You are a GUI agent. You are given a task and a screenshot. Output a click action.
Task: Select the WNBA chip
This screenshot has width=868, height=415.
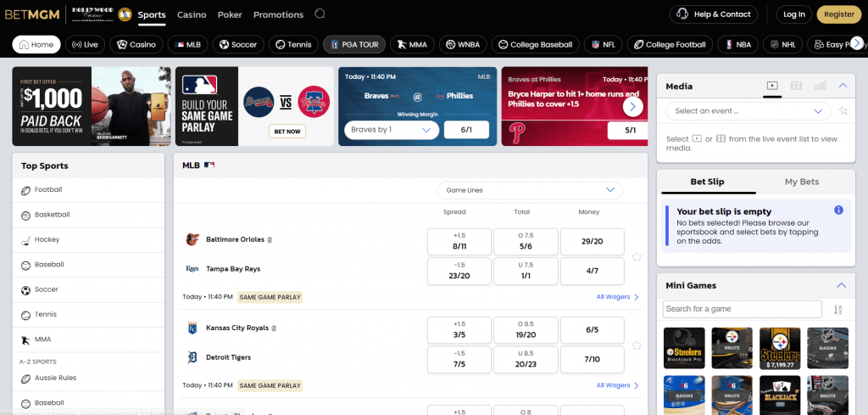point(463,44)
